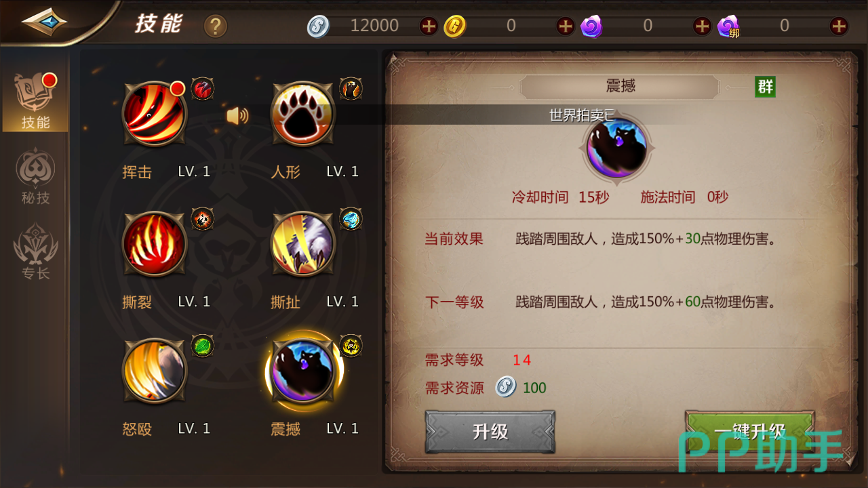Click the 一键升级 green button

point(749,432)
